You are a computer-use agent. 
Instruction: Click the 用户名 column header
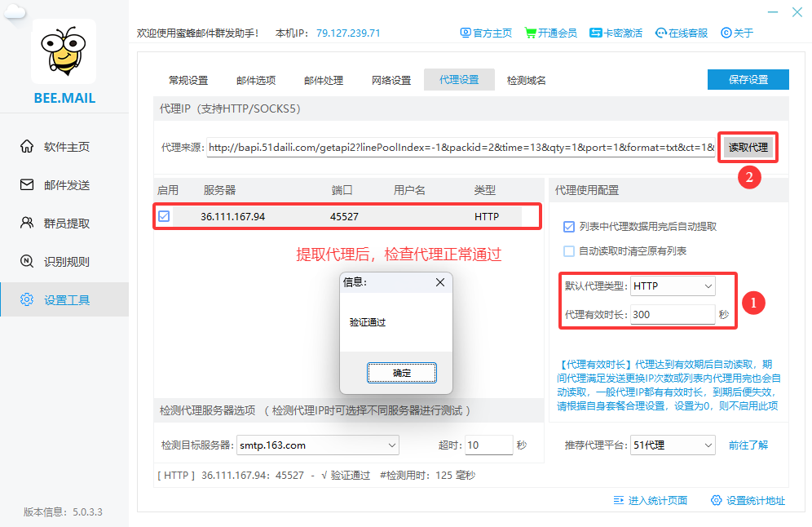coord(409,190)
